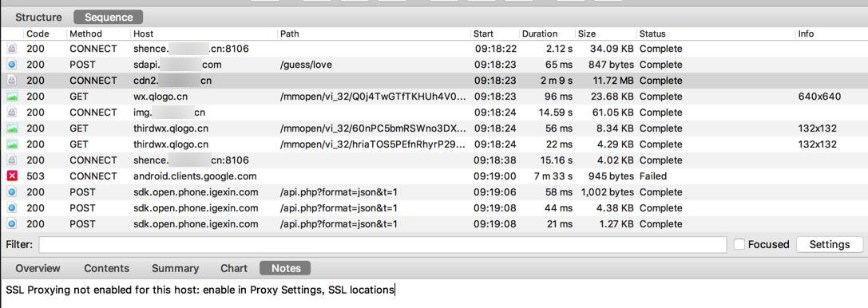Switch to the Structure view
Image resolution: width=868 pixels, height=308 pixels.
[x=38, y=17]
